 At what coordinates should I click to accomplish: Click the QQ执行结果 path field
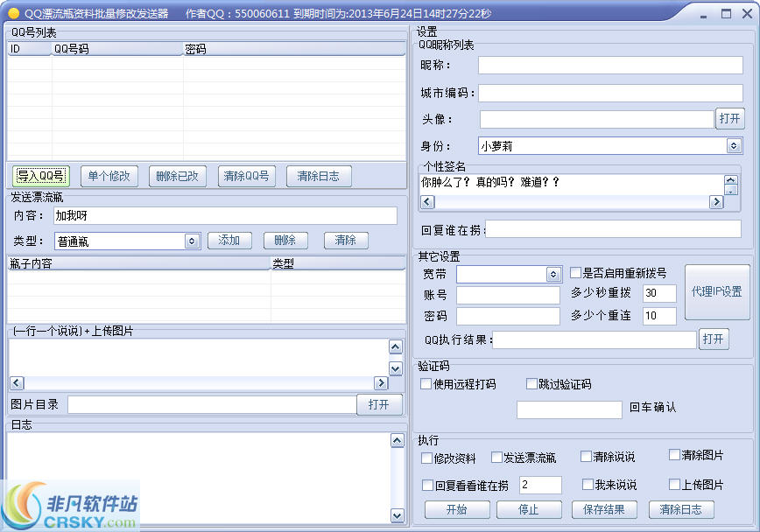595,339
